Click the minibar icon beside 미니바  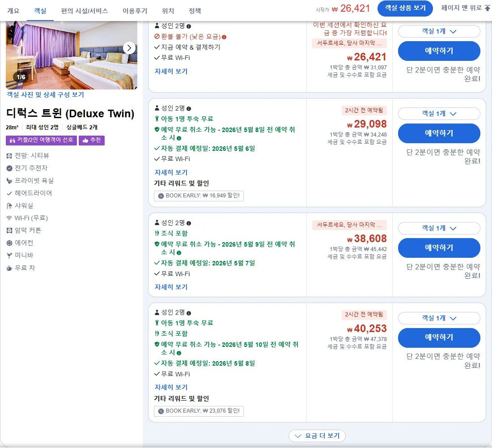tap(9, 256)
